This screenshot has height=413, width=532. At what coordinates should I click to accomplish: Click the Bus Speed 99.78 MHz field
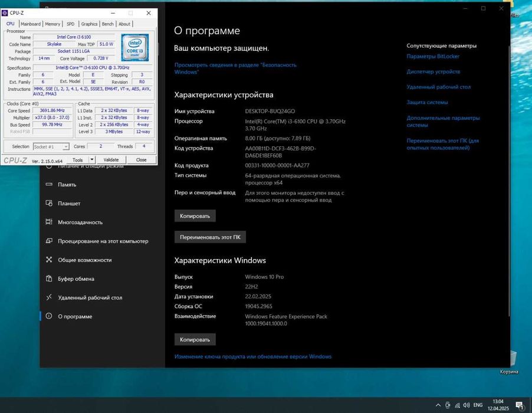[52, 124]
